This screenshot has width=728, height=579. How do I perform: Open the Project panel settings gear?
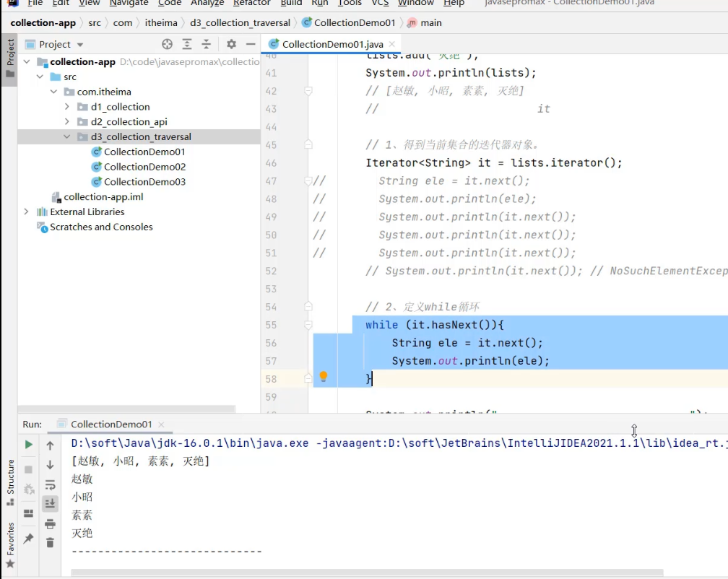click(x=231, y=44)
